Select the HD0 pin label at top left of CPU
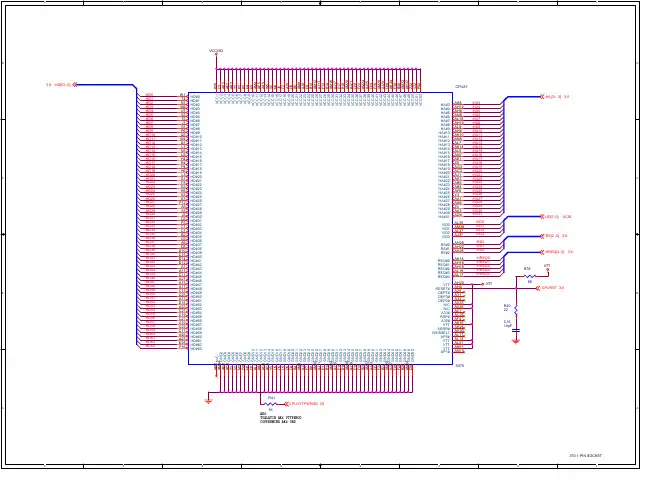The height and width of the screenshot is (502, 649). (195, 97)
